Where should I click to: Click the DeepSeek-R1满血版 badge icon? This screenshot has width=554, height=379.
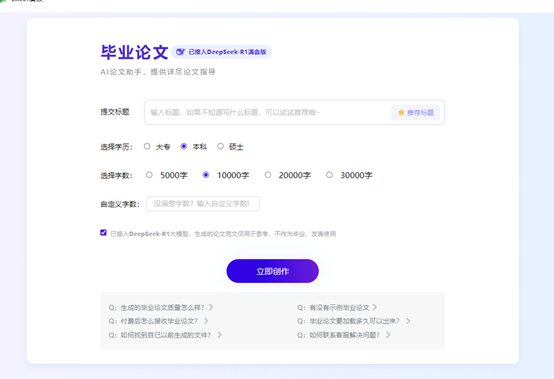tap(180, 52)
